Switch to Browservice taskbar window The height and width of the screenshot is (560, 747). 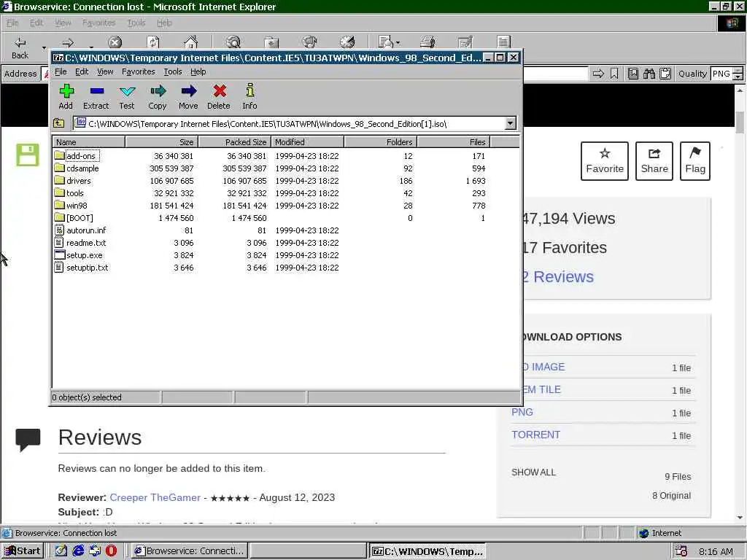pos(189,551)
